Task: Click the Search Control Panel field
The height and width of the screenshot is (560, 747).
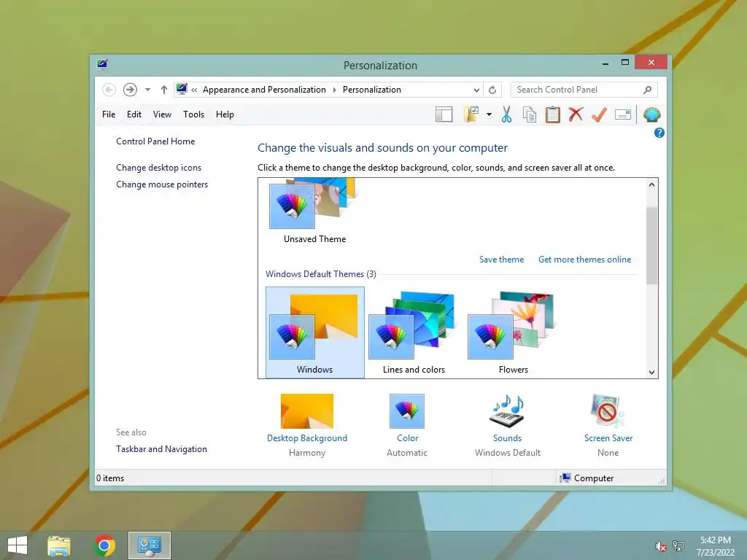Action: click(584, 90)
